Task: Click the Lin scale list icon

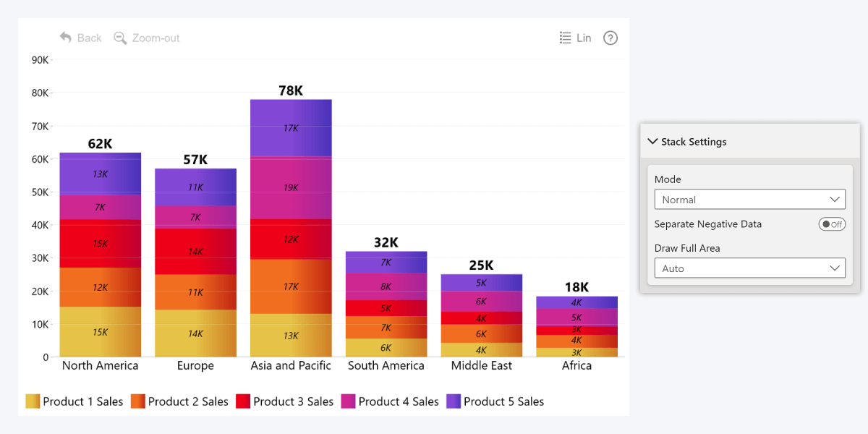Action: point(566,38)
